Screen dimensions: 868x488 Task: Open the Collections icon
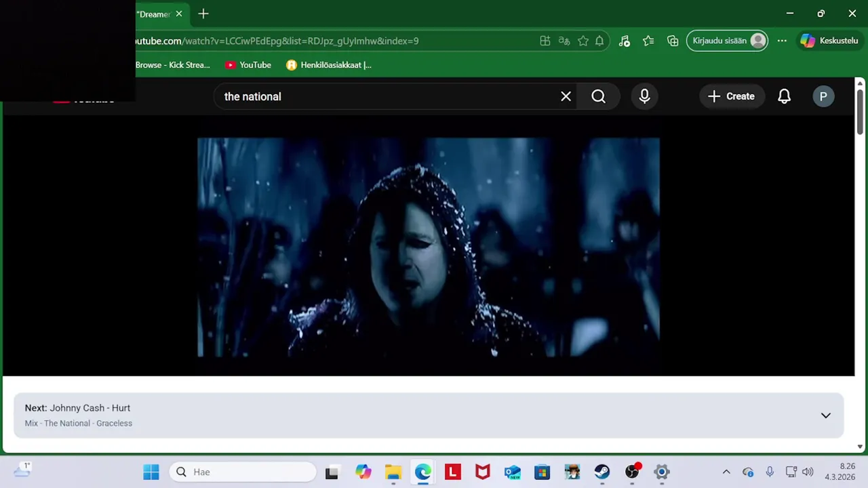pyautogui.click(x=673, y=41)
